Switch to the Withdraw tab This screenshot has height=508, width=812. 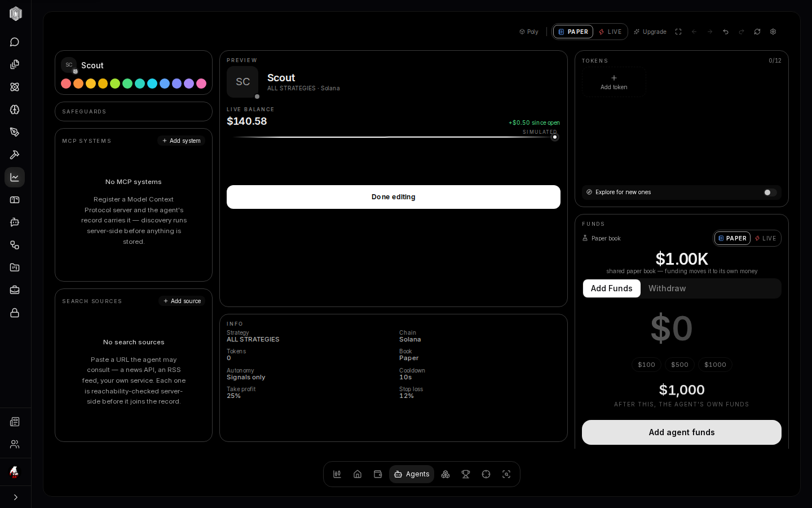[x=667, y=288]
